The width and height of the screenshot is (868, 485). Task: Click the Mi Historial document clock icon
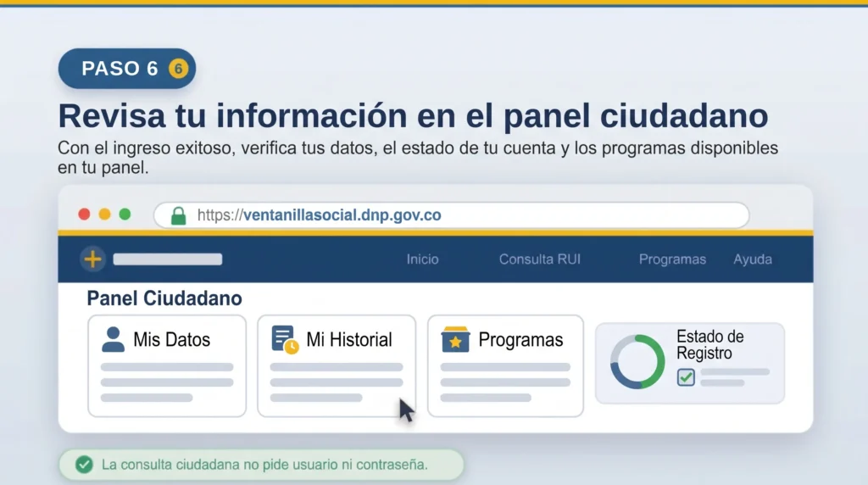285,339
